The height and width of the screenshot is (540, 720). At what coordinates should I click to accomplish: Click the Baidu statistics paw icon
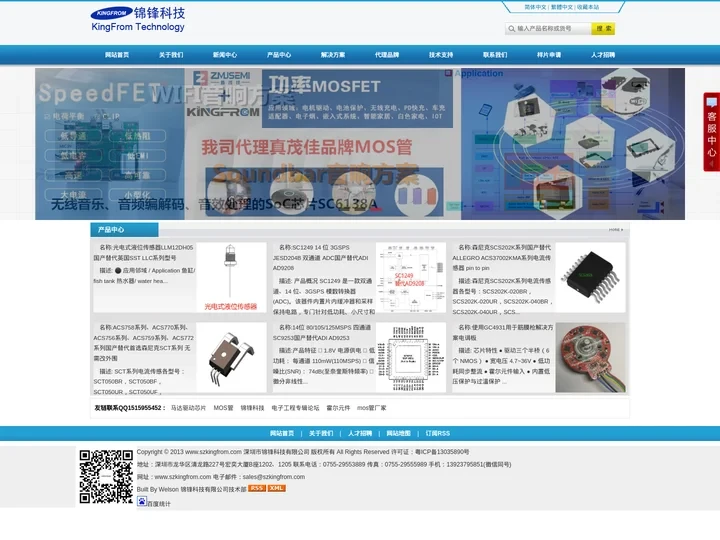142,501
